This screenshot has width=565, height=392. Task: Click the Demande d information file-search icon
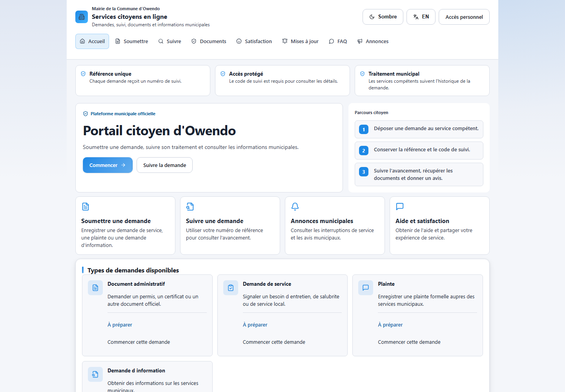tap(95, 374)
